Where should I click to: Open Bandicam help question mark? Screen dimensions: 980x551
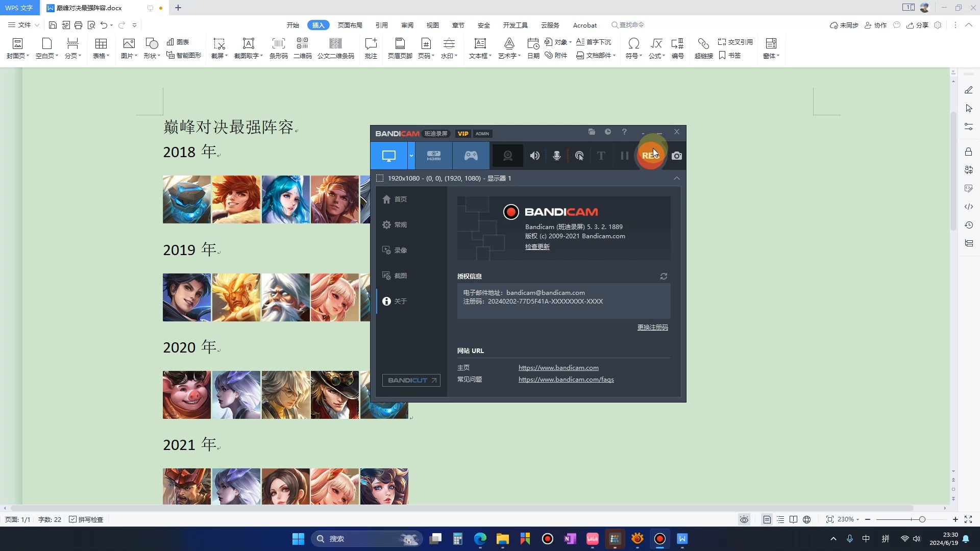click(624, 132)
